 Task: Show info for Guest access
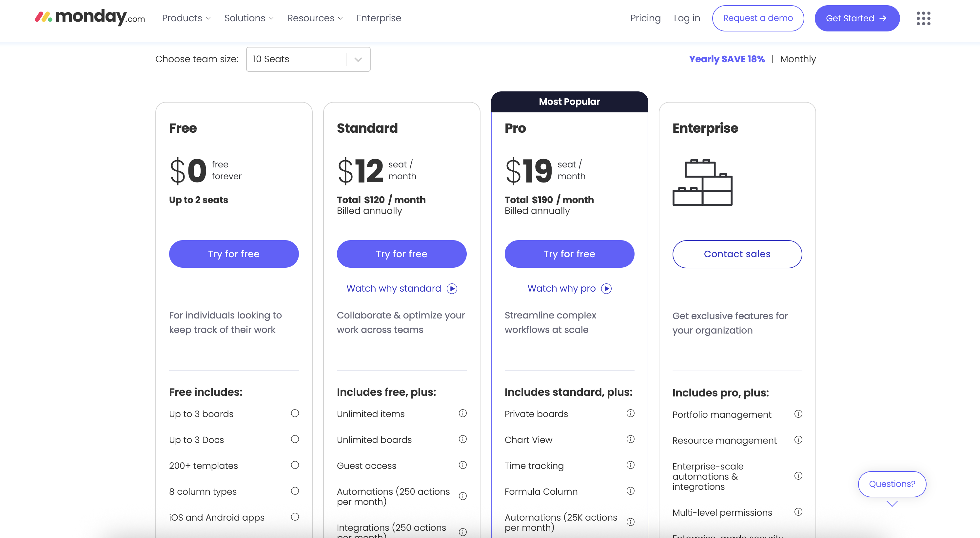click(x=462, y=465)
